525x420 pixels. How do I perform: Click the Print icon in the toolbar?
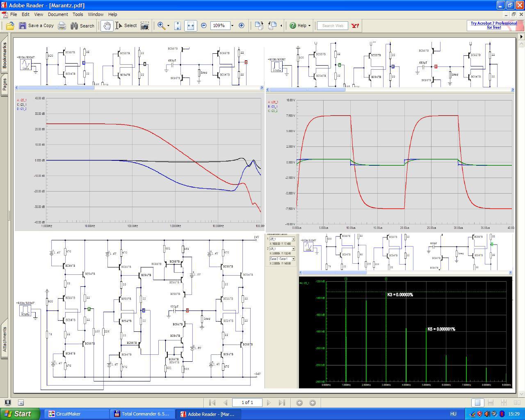tap(62, 26)
